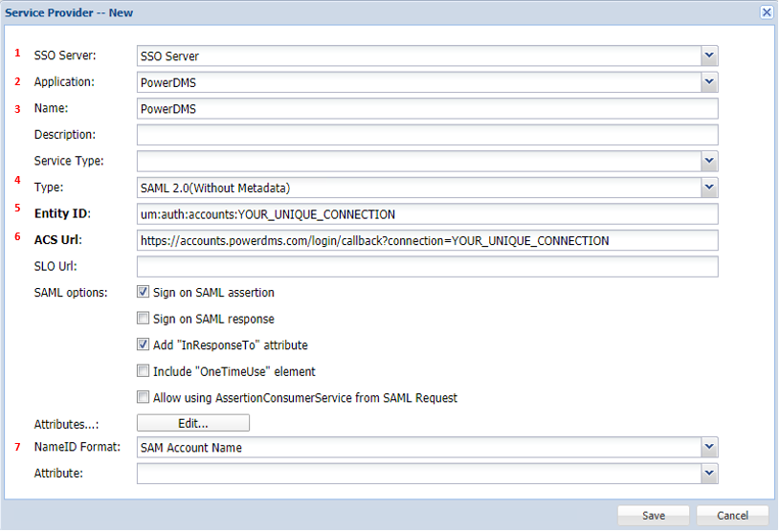This screenshot has width=780, height=532.
Task: Click into the Name text field
Action: click(x=427, y=109)
